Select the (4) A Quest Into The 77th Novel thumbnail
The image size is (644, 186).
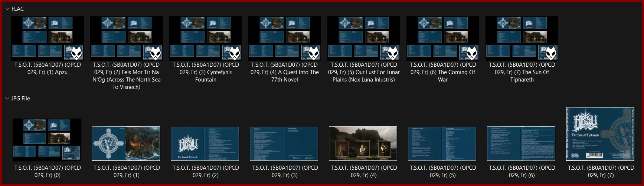point(285,38)
